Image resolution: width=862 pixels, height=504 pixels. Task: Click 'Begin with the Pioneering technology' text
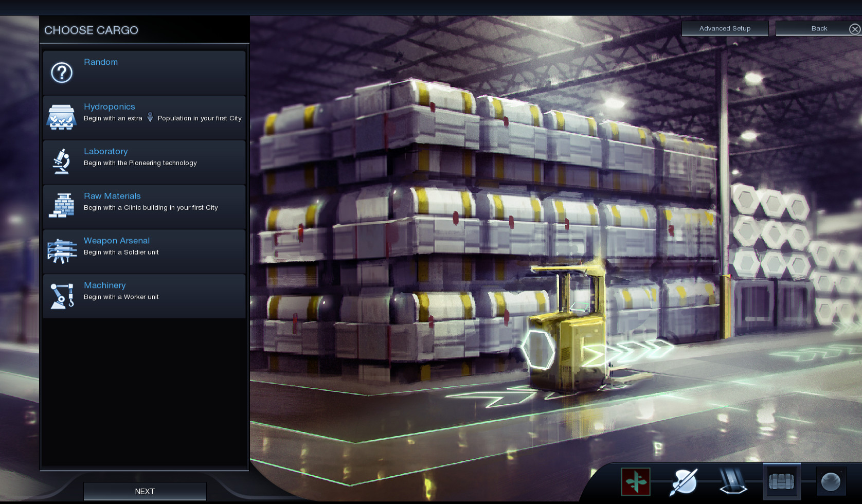[140, 163]
